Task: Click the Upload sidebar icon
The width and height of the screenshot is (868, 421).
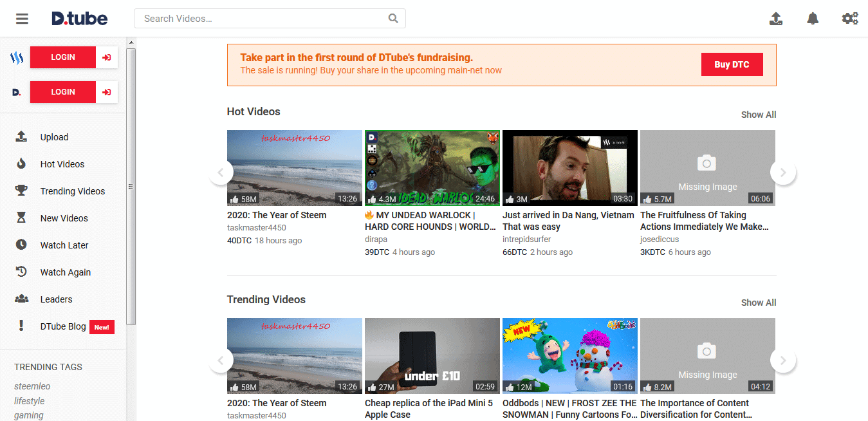Action: [21, 137]
